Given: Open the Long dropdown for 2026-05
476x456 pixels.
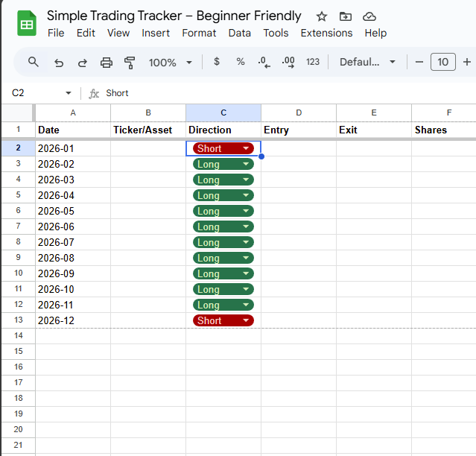Looking at the screenshot, I should [x=246, y=211].
